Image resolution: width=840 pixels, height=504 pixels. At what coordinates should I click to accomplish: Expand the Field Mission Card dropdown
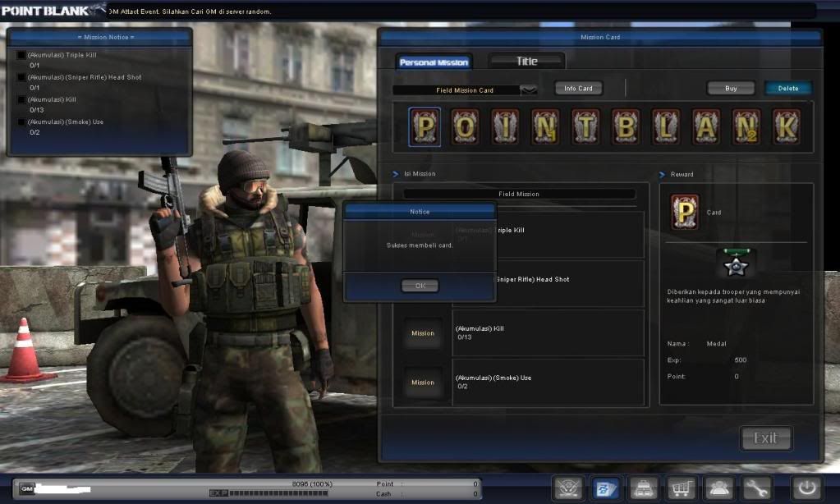point(528,90)
